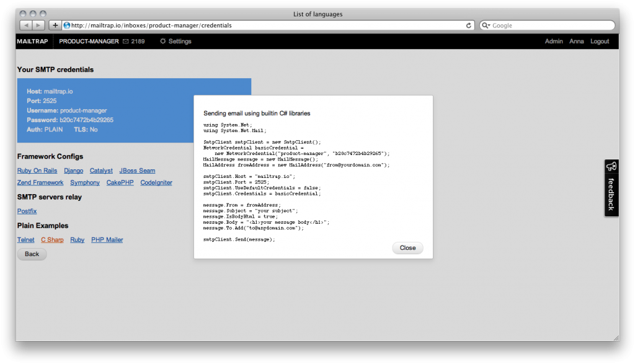635x364 pixels.
Task: Switch to the Ruby plain example
Action: pos(77,239)
